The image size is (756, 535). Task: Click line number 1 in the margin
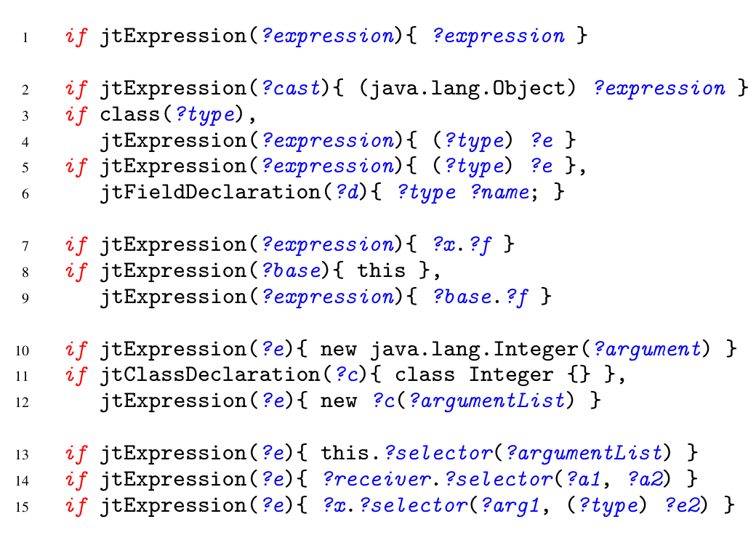(x=25, y=38)
